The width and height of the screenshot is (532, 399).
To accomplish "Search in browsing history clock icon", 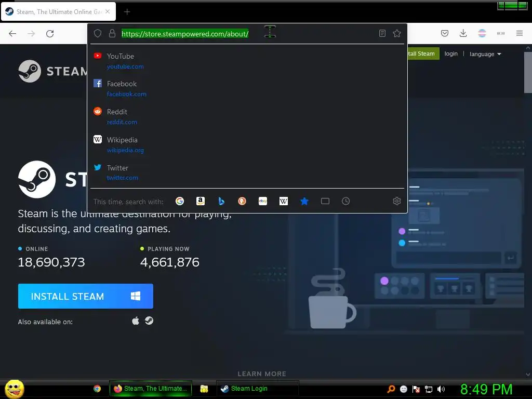I will (345, 201).
